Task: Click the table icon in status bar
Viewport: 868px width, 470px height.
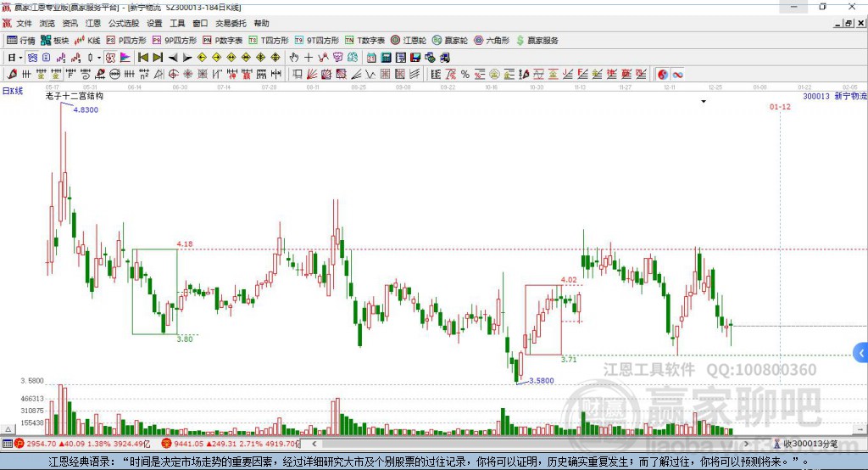Action: pos(7,444)
